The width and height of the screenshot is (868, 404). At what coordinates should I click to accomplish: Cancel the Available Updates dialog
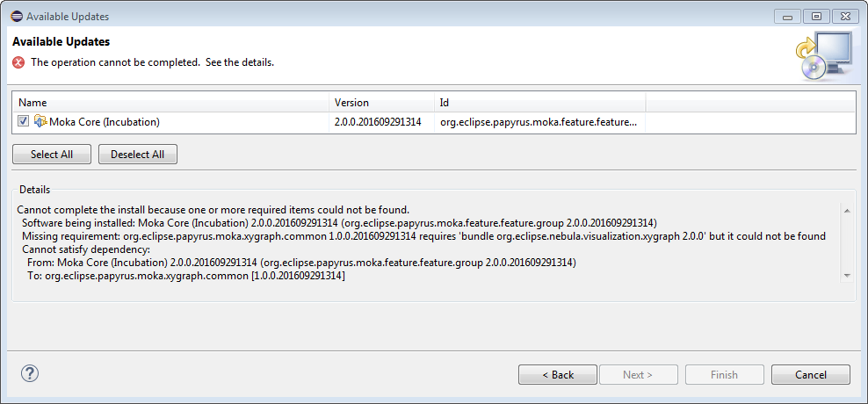coord(810,375)
